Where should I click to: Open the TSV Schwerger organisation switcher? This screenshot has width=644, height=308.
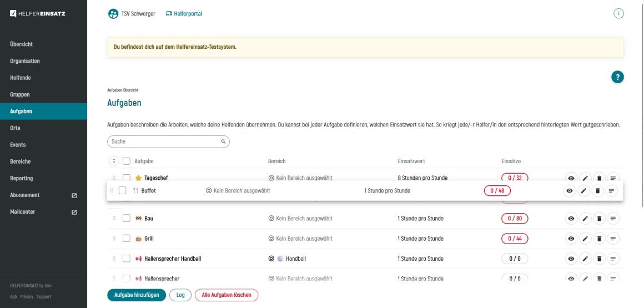point(131,14)
